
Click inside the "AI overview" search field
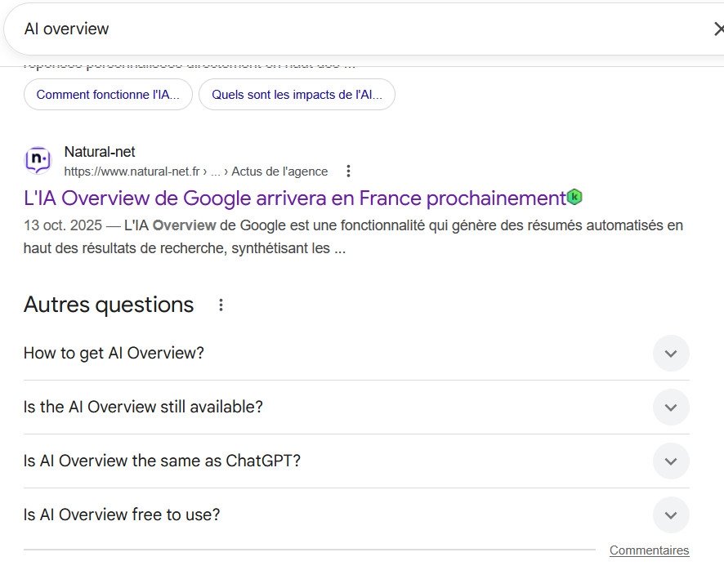[x=327, y=29]
